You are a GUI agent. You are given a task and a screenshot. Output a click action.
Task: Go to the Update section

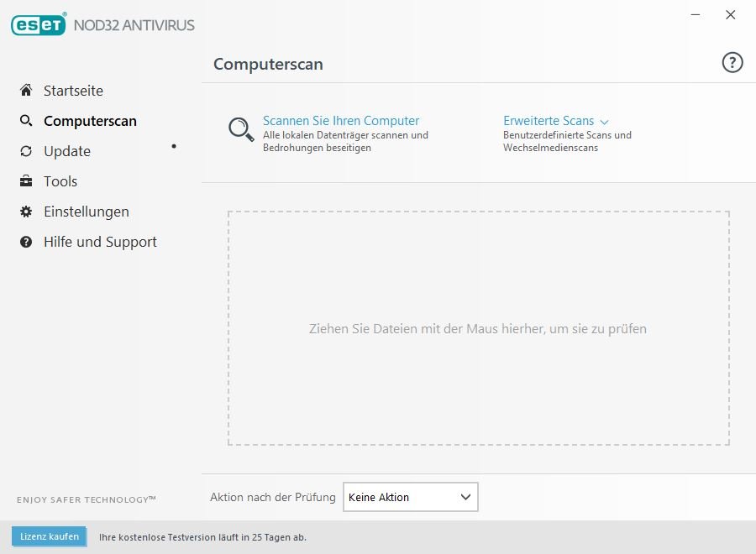(67, 151)
